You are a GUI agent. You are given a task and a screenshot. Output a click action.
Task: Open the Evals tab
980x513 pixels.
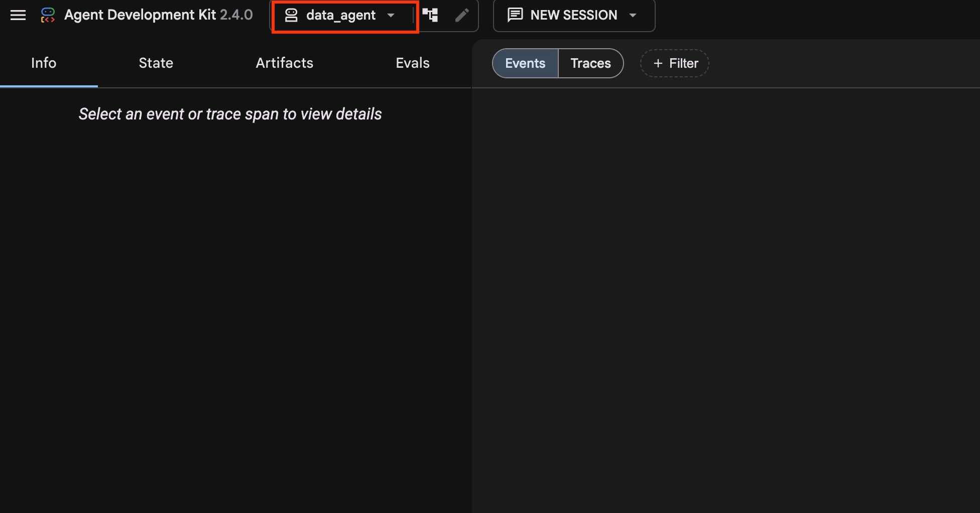pos(413,63)
